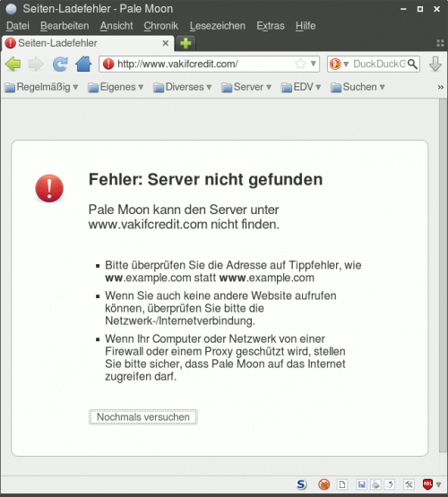
Task: Click the Pale Moon icon in title bar
Action: (x=11, y=9)
